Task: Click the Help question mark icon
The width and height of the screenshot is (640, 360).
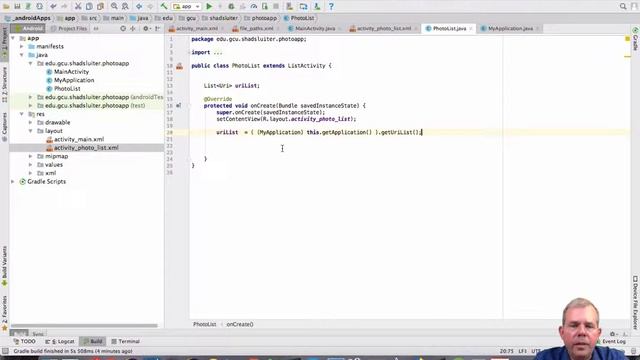Action: click(331, 7)
